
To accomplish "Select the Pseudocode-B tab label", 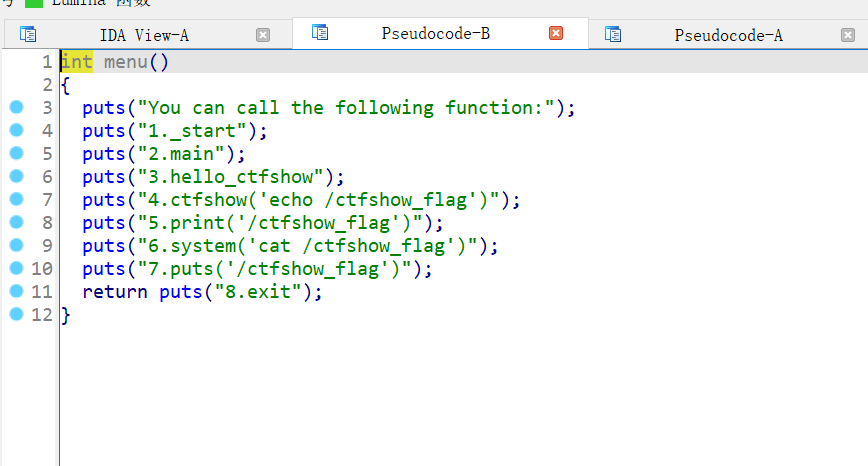I will [x=435, y=33].
